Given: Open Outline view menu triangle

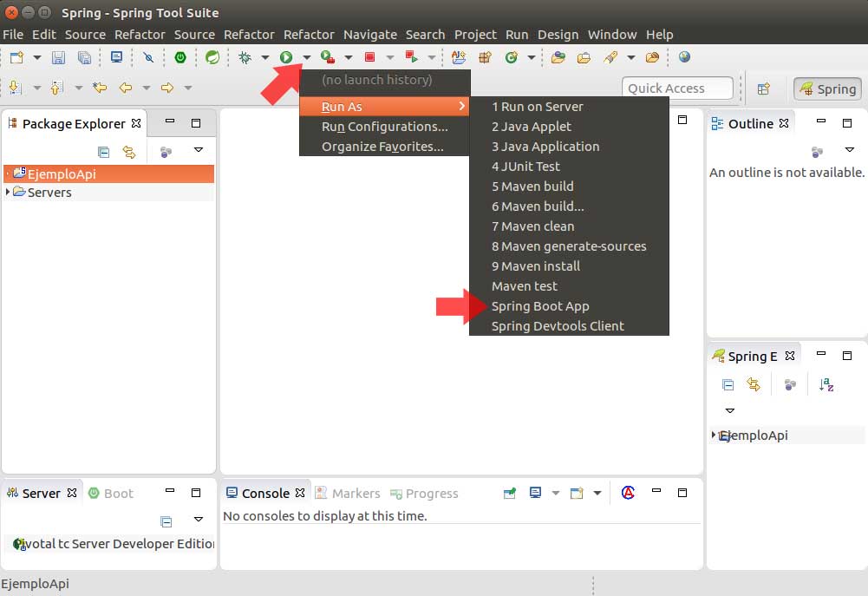Looking at the screenshot, I should (x=850, y=149).
